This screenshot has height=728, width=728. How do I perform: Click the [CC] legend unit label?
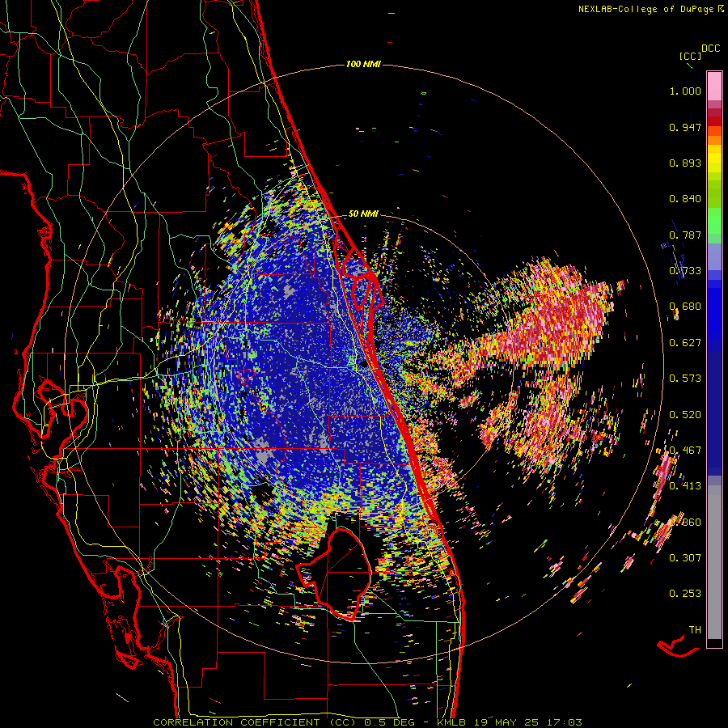690,57
